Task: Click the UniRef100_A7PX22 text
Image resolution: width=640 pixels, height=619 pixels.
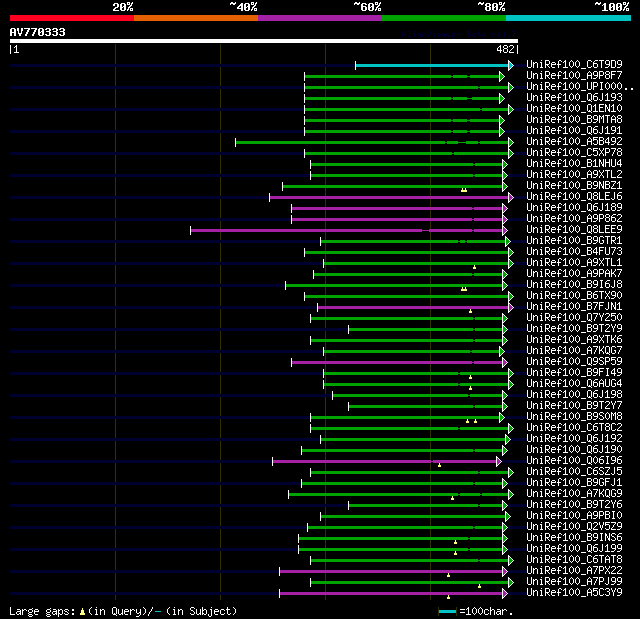Action: click(574, 571)
